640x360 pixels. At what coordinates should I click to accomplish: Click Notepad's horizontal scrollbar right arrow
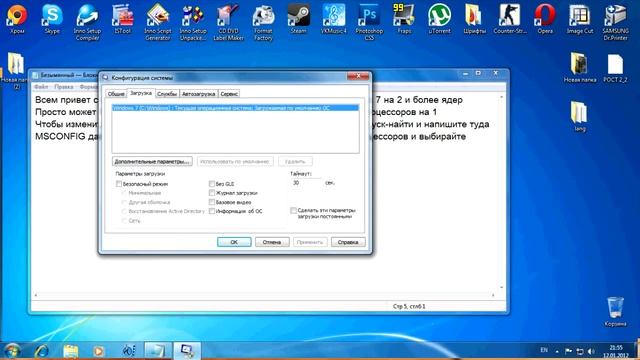coord(493,295)
